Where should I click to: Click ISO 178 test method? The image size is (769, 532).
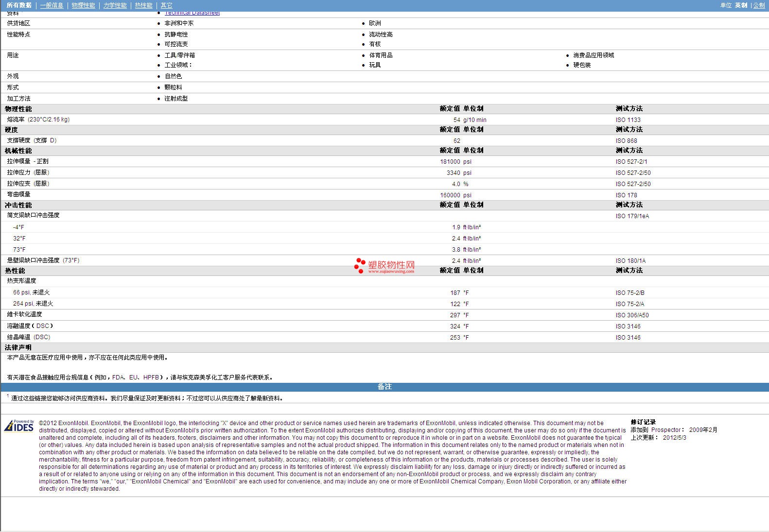pos(627,195)
